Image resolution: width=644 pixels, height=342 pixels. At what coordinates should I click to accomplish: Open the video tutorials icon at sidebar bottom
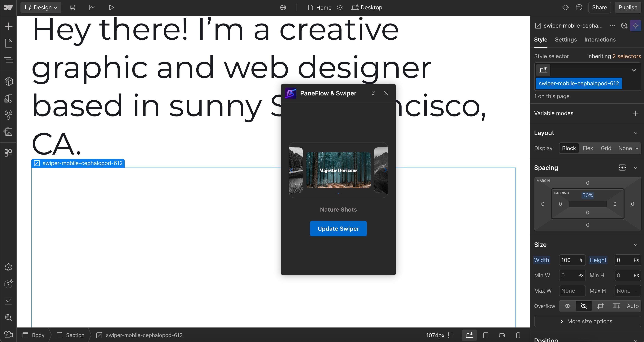8,334
